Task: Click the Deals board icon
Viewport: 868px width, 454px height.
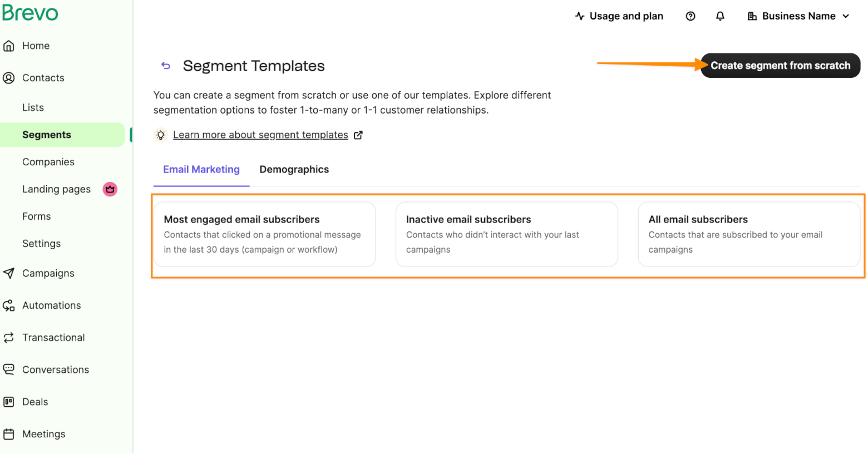Action: (x=9, y=402)
